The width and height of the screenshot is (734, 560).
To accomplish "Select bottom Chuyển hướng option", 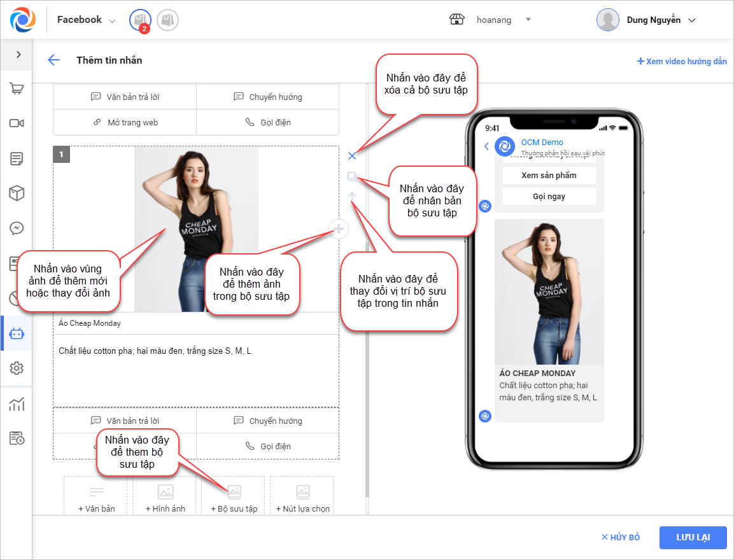I will 268,421.
